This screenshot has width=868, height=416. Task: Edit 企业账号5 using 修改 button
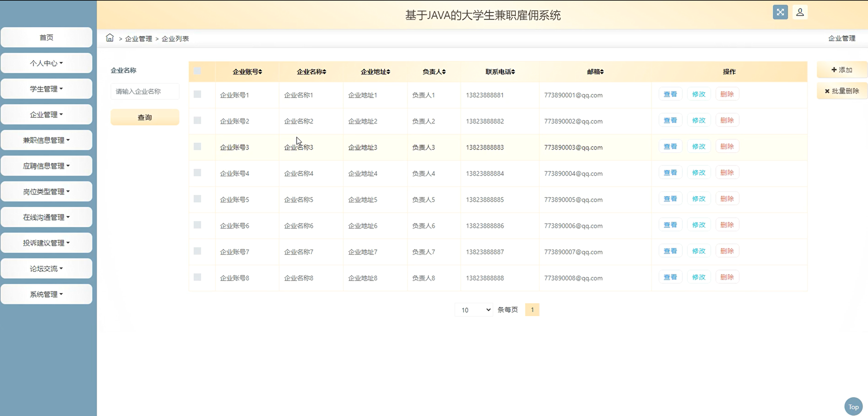tap(699, 199)
